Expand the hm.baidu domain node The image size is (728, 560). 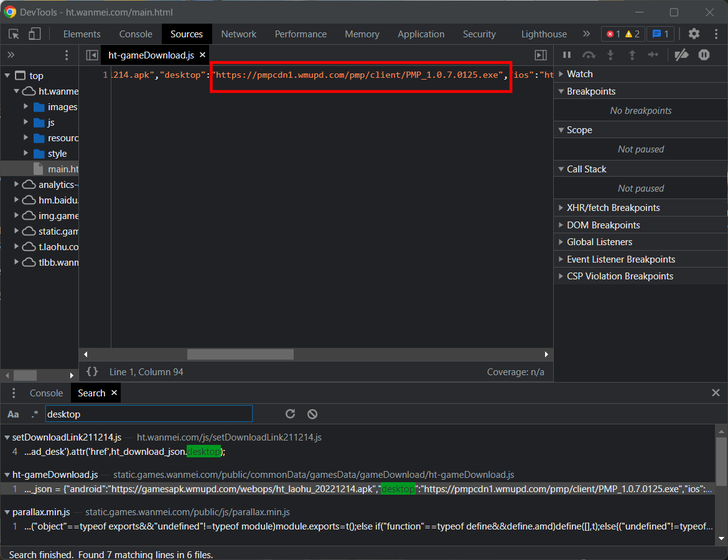pyautogui.click(x=16, y=200)
